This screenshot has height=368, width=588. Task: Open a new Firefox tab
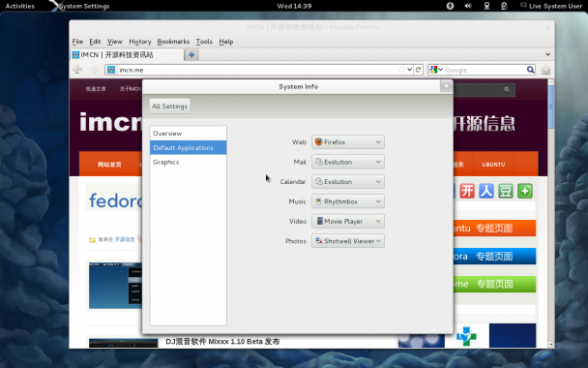point(191,55)
